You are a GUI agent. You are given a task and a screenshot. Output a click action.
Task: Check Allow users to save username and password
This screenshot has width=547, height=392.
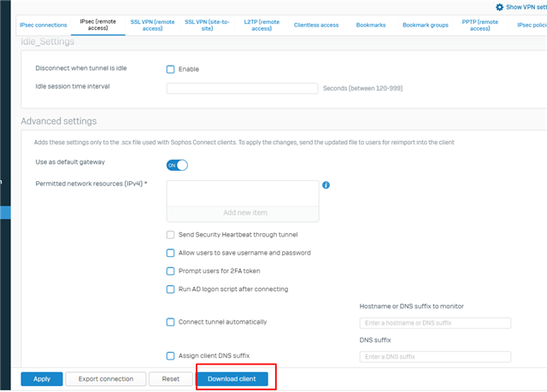(x=170, y=253)
